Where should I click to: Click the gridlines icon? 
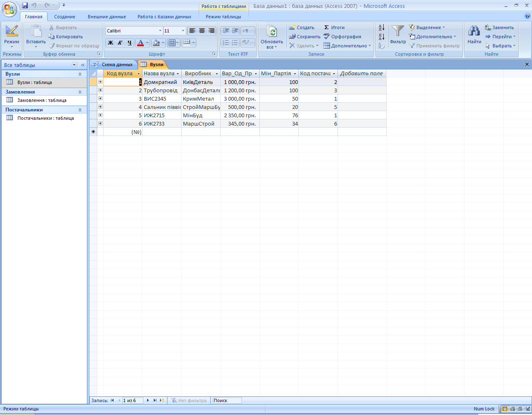[172, 42]
